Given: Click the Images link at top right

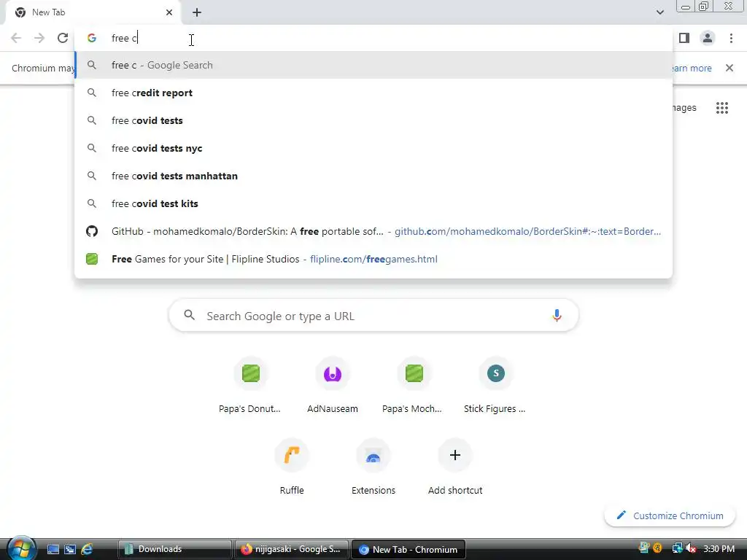Looking at the screenshot, I should pos(684,108).
